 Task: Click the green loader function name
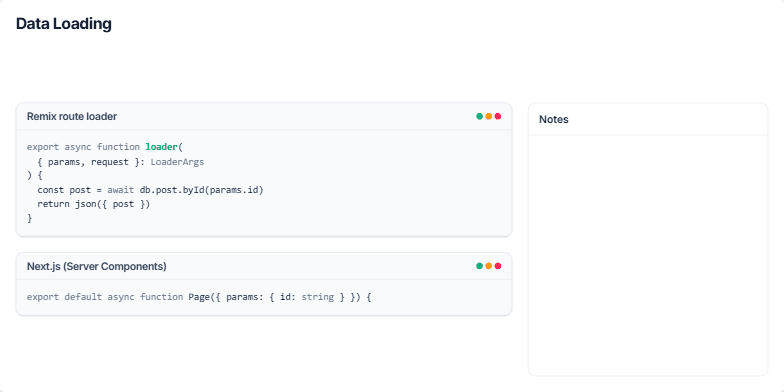click(162, 147)
